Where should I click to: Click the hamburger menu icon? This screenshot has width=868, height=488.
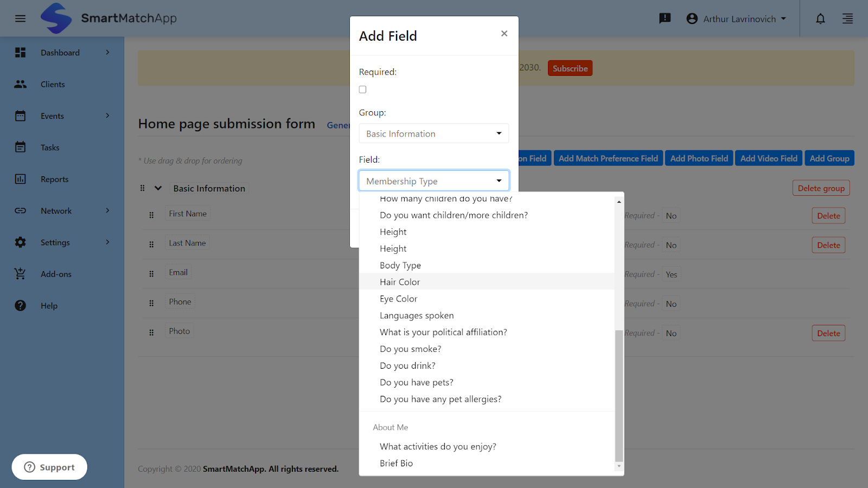tap(20, 18)
